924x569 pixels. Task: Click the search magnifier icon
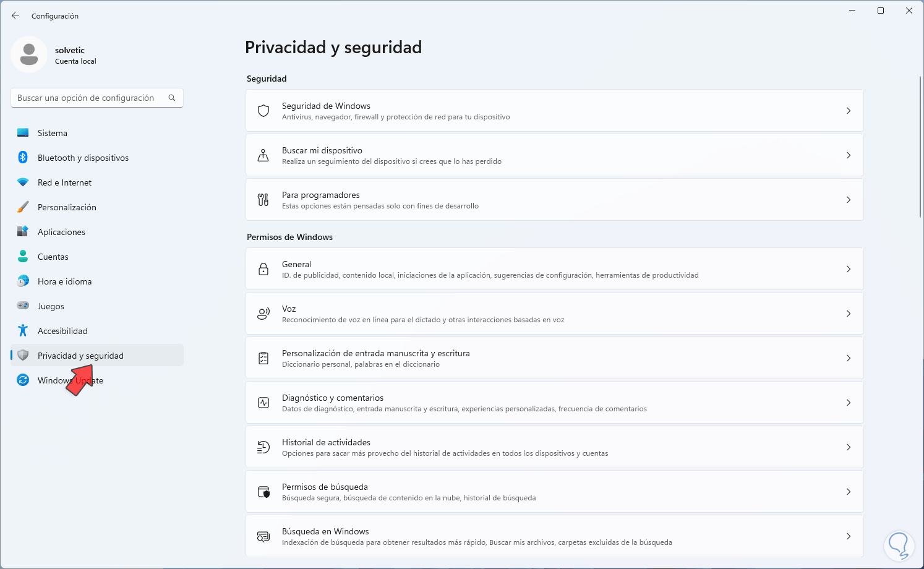pyautogui.click(x=172, y=98)
